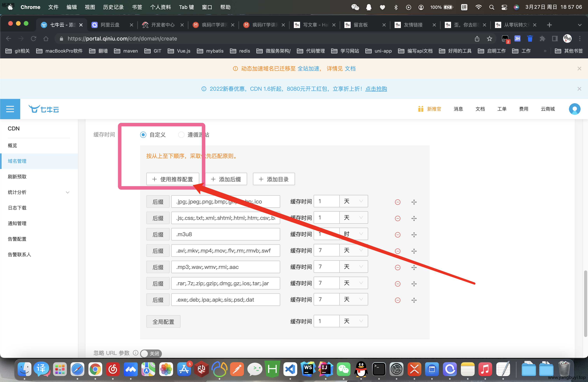588x382 pixels.
Task: Click the address bar URL
Action: tap(122, 39)
